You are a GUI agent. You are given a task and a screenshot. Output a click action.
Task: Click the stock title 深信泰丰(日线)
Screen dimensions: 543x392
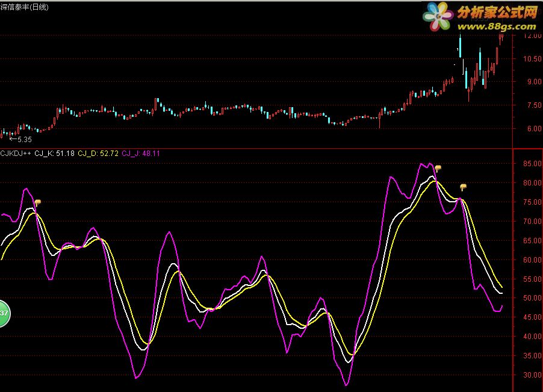25,7
